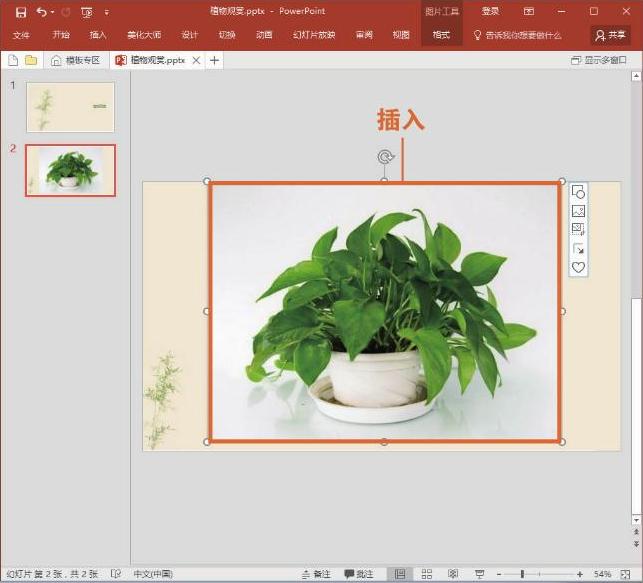Switch to the 模板专区 tab

point(76,61)
